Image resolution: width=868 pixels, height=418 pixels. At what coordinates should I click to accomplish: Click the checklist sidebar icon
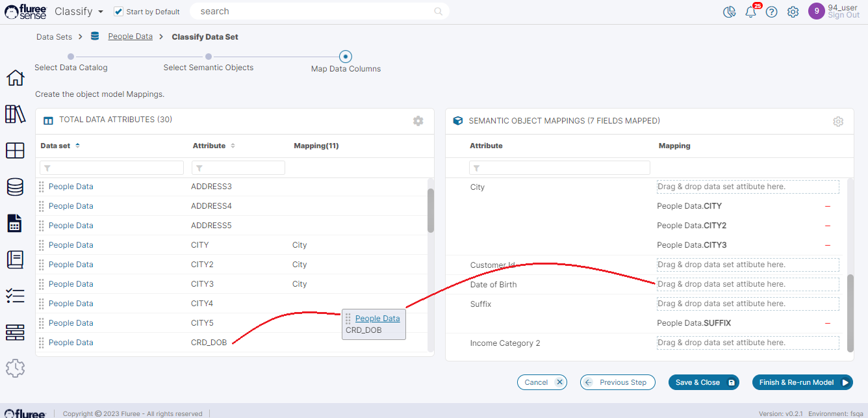(x=15, y=296)
